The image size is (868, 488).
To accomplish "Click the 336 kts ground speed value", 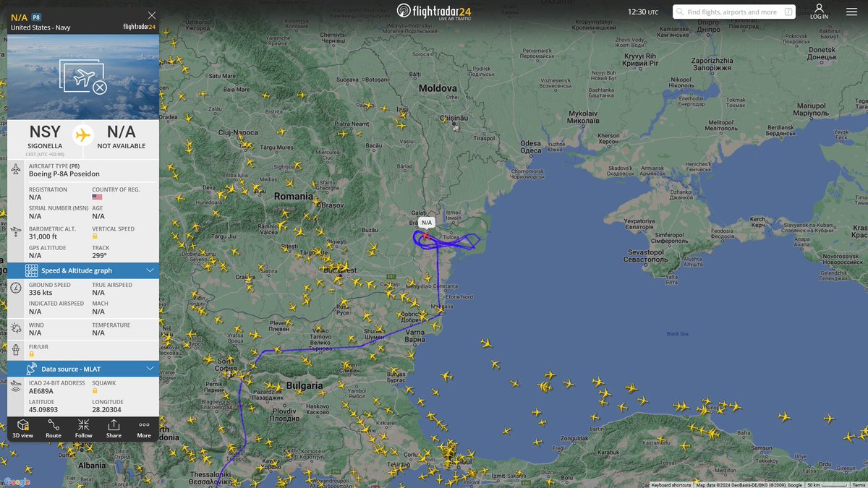I will (x=41, y=293).
